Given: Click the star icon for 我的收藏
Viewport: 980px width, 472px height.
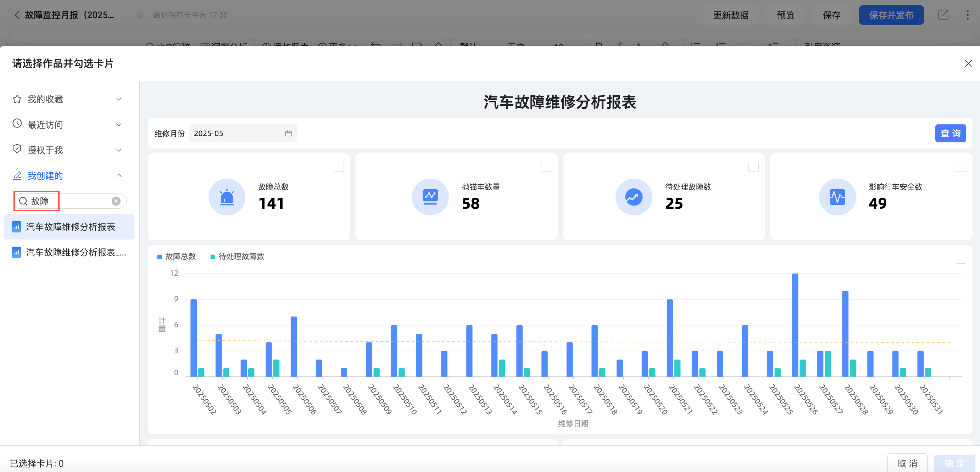Looking at the screenshot, I should 17,99.
